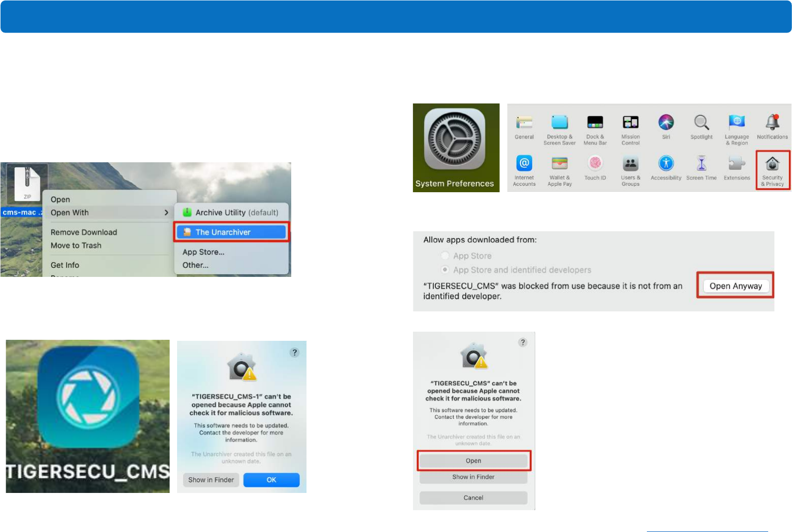Click the System Preferences gear icon
The width and height of the screenshot is (792, 532).
pos(456,139)
